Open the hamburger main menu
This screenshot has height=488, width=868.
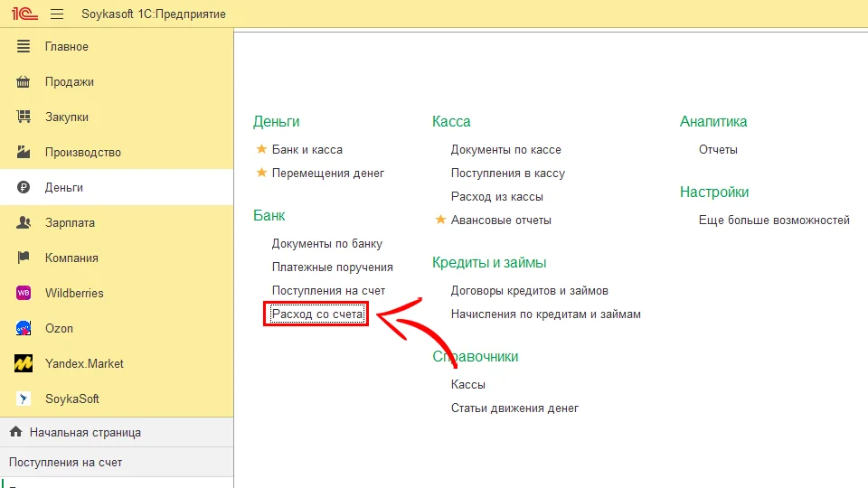click(x=57, y=14)
